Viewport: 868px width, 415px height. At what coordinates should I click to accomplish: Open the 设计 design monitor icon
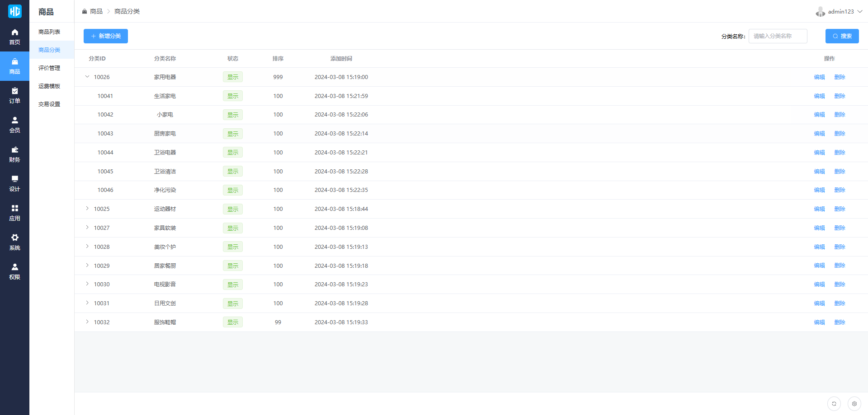point(14,183)
